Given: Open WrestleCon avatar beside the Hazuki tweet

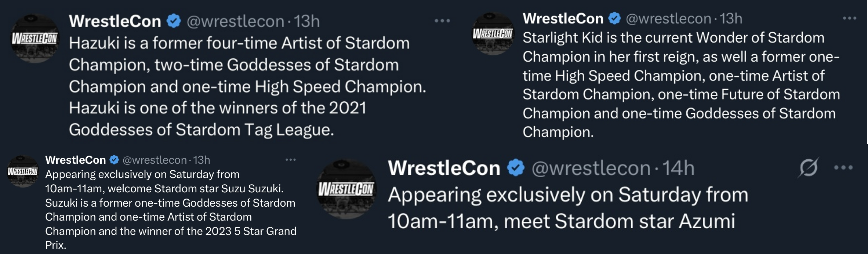Looking at the screenshot, I should click(x=34, y=38).
